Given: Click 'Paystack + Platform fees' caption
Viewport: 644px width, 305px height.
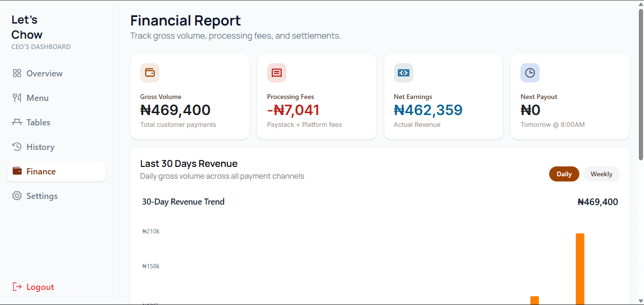Looking at the screenshot, I should click(304, 124).
